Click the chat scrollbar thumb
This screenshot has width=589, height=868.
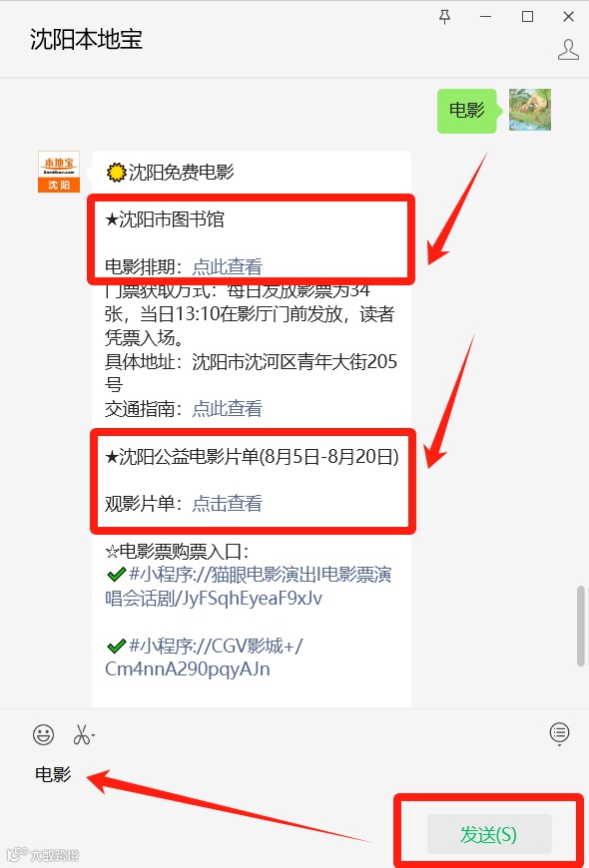581,625
